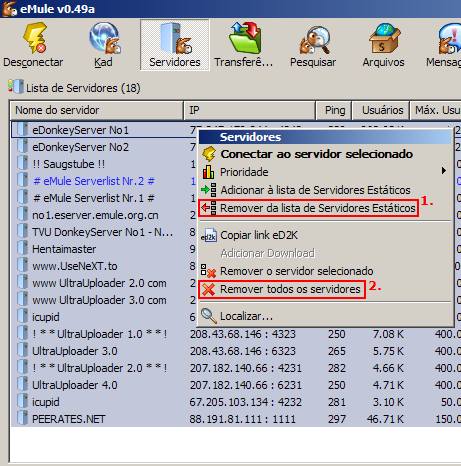The height and width of the screenshot is (466, 461).
Task: Sort by IP column header
Action: pos(249,110)
